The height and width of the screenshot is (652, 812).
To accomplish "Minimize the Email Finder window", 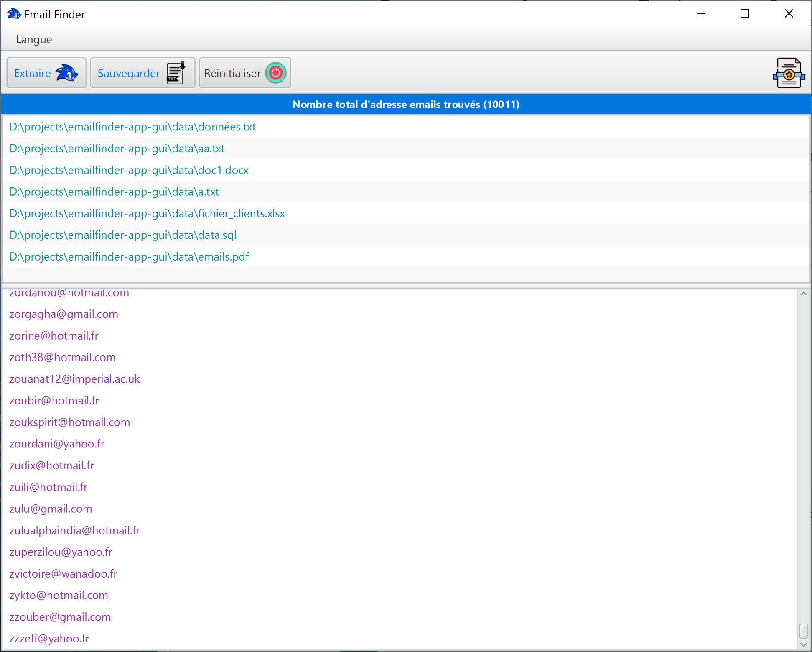I will [701, 14].
